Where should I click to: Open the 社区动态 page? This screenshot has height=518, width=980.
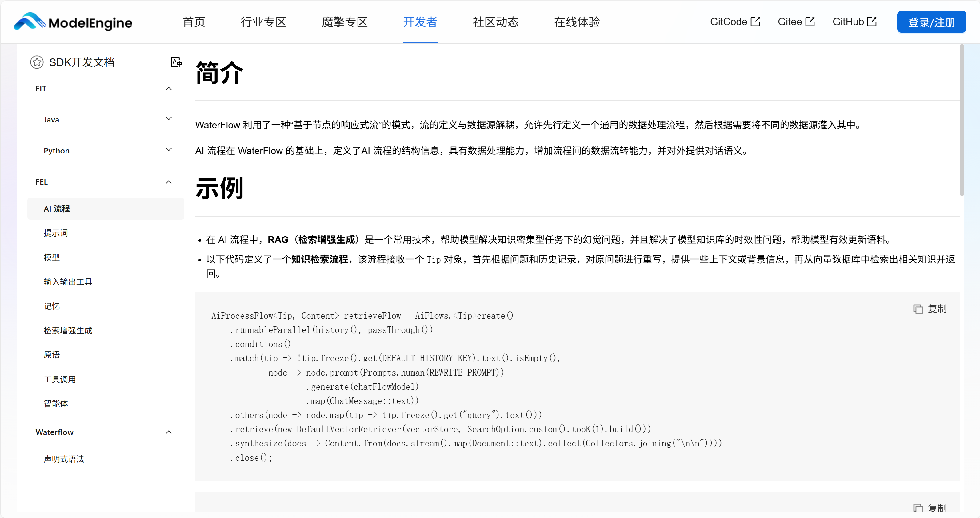(495, 22)
